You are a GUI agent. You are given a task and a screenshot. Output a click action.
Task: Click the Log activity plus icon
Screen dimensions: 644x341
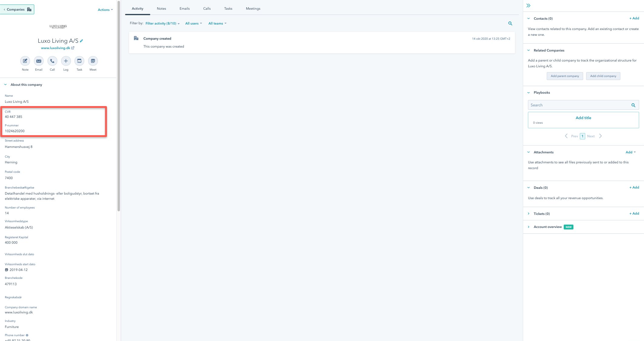[x=66, y=61]
